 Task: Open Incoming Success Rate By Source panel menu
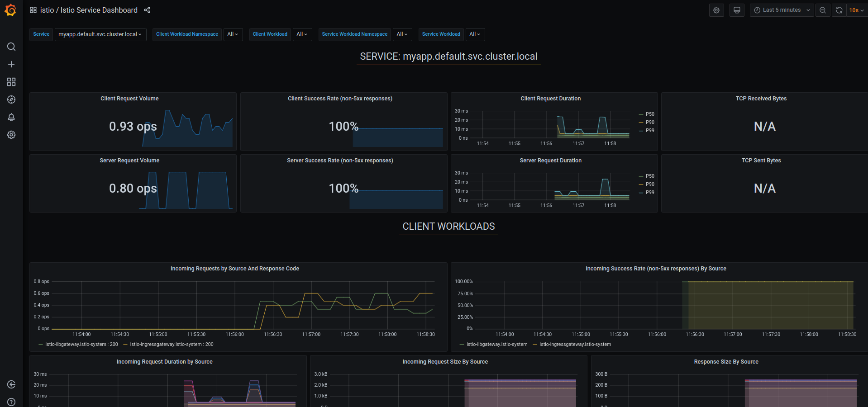click(x=656, y=269)
